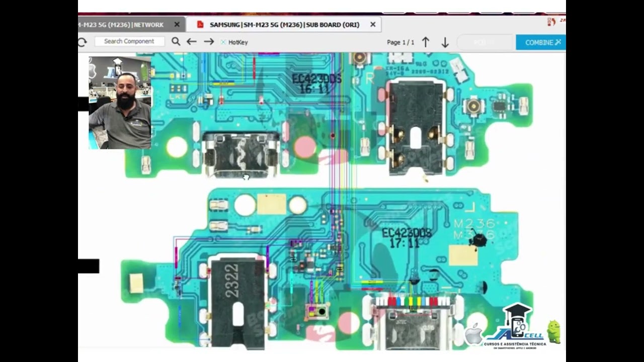
Task: Click the EC423DDS 16:11 label on the upper board
Action: coord(317,83)
